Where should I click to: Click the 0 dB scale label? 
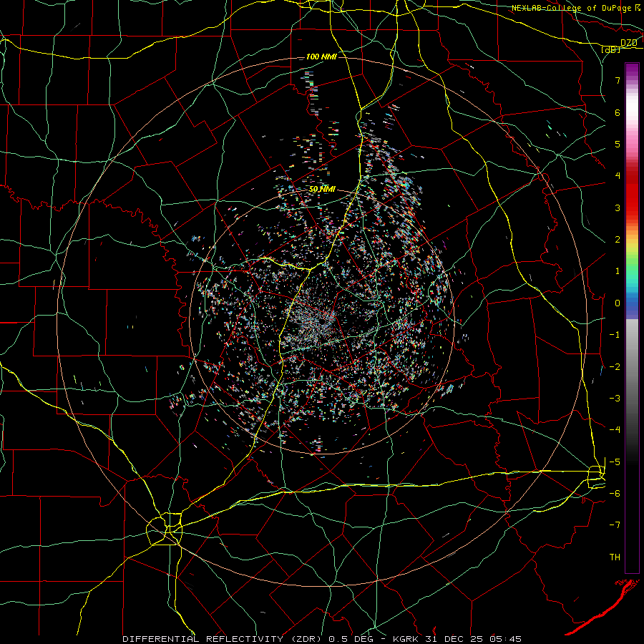tap(618, 303)
